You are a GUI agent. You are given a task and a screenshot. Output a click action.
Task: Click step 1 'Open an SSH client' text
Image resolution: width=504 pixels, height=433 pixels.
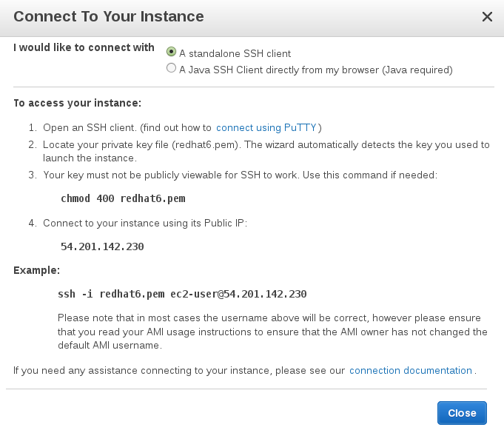tap(126, 128)
